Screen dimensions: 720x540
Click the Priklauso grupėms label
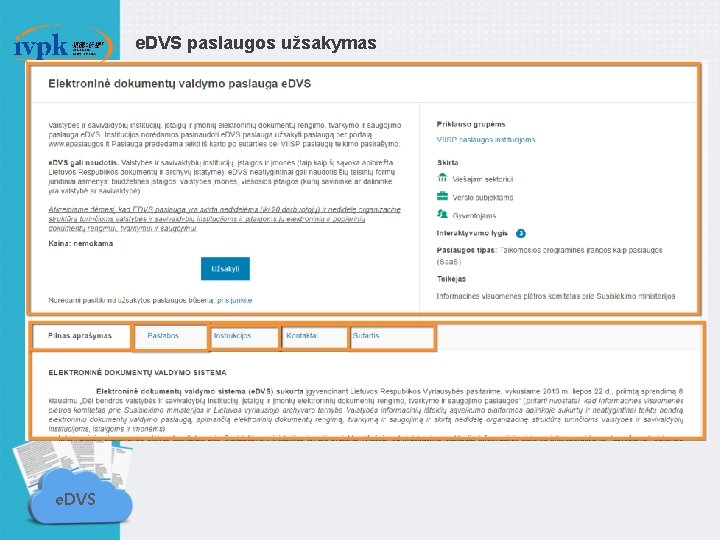471,124
